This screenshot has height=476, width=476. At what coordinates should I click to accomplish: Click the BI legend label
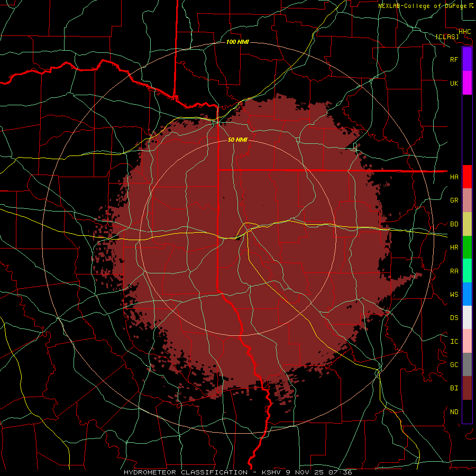point(454,388)
